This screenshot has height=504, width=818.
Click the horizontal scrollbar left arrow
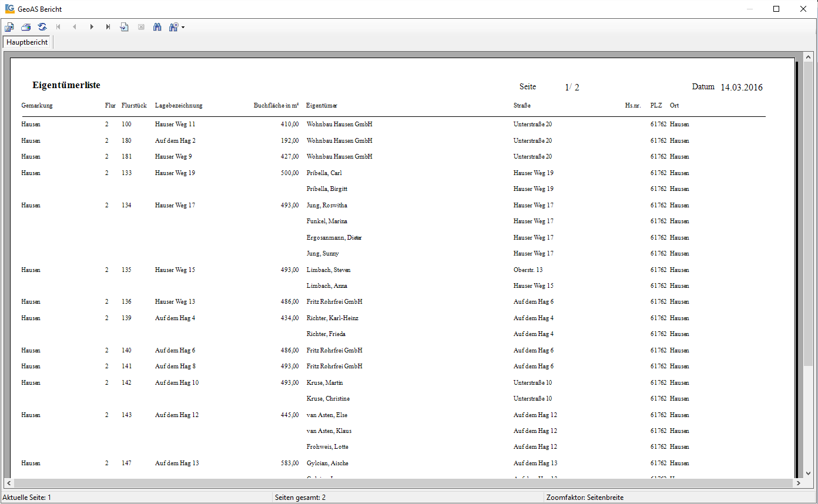pos(8,483)
